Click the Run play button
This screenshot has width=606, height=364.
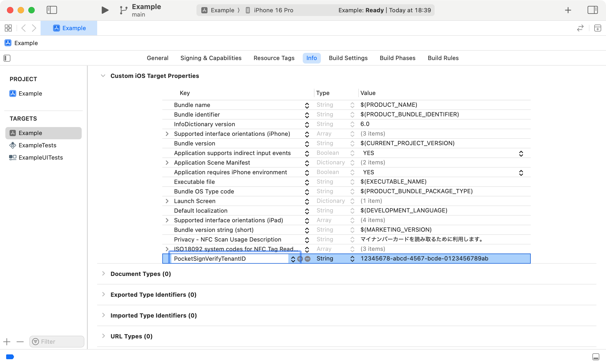tap(105, 10)
